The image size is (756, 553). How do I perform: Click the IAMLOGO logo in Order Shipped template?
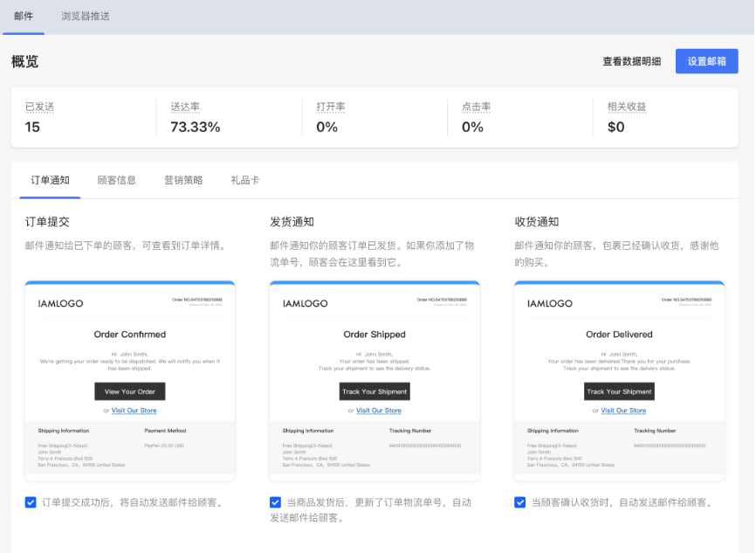(x=306, y=303)
